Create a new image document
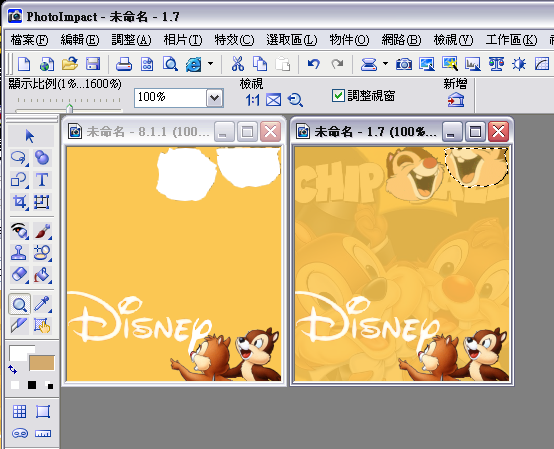This screenshot has height=449, width=554. click(x=24, y=64)
